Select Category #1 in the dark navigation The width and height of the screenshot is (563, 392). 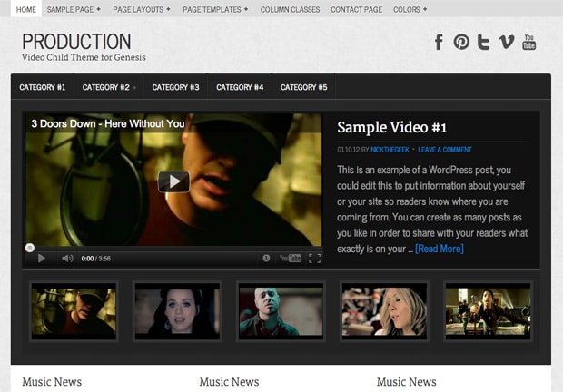pyautogui.click(x=43, y=87)
